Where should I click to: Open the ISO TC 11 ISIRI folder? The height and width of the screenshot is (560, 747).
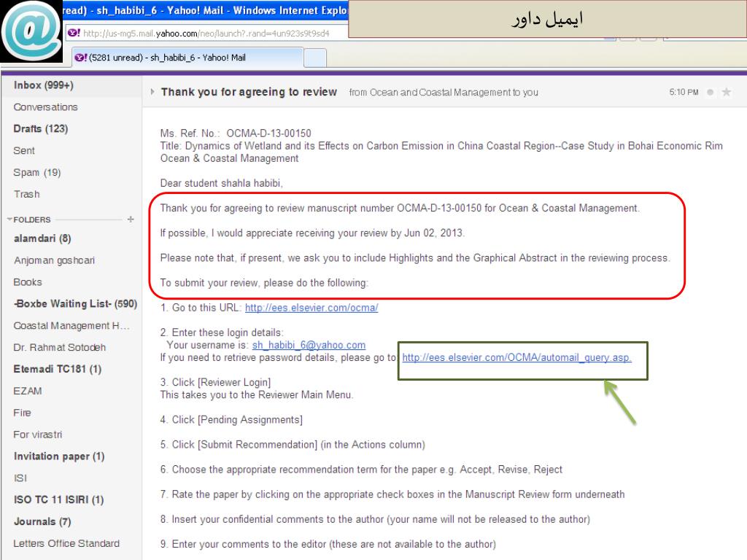click(x=58, y=499)
